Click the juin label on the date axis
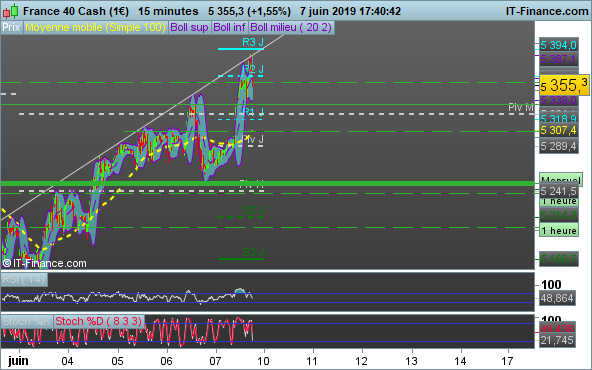This screenshot has height=370, width=592. tap(18, 361)
